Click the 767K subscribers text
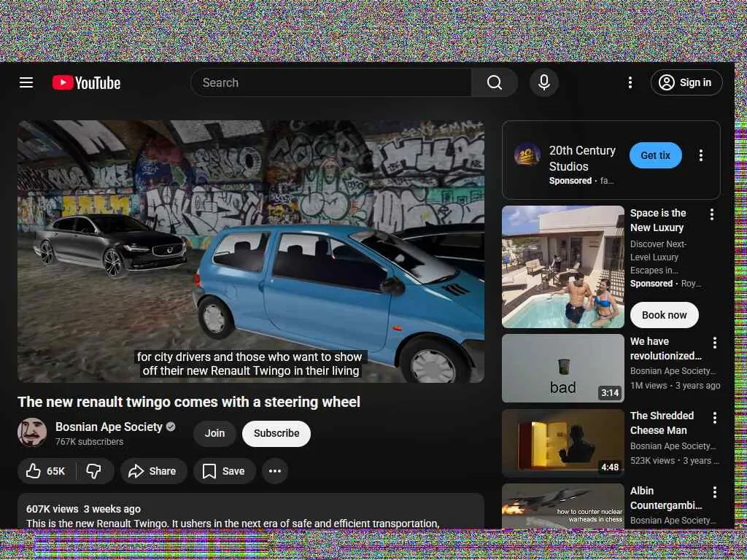This screenshot has height=560, width=747. coord(89,442)
